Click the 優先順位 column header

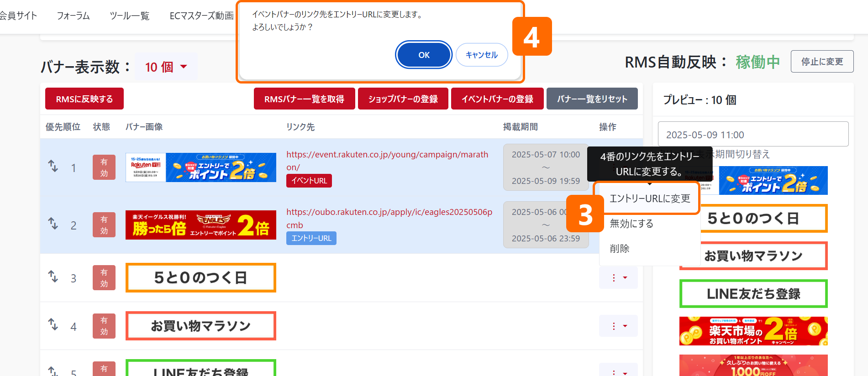click(63, 127)
